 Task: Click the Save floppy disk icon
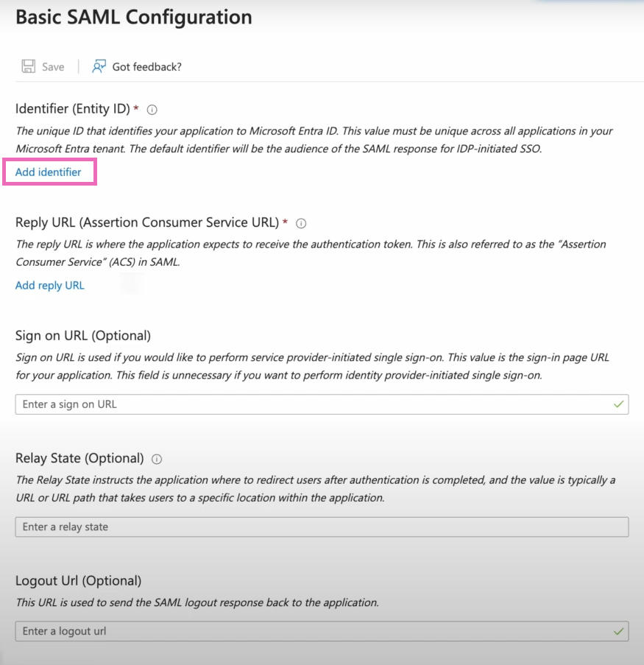[29, 66]
